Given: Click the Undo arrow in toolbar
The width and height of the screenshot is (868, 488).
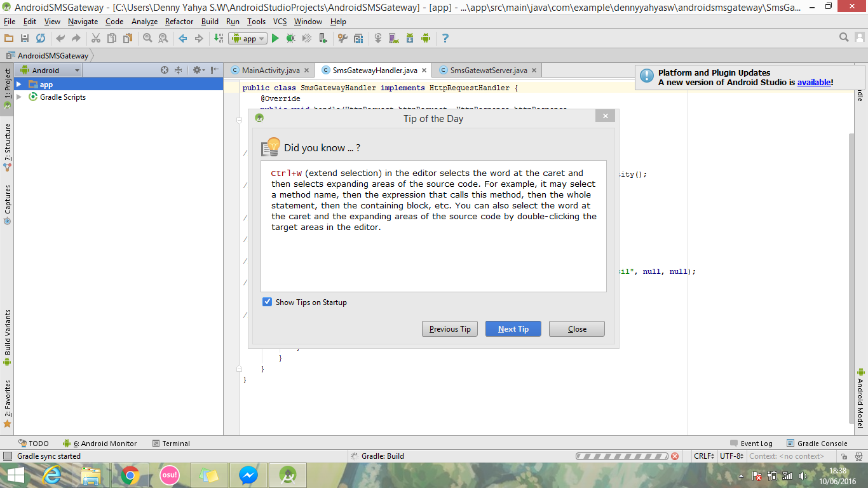Looking at the screenshot, I should pyautogui.click(x=60, y=38).
